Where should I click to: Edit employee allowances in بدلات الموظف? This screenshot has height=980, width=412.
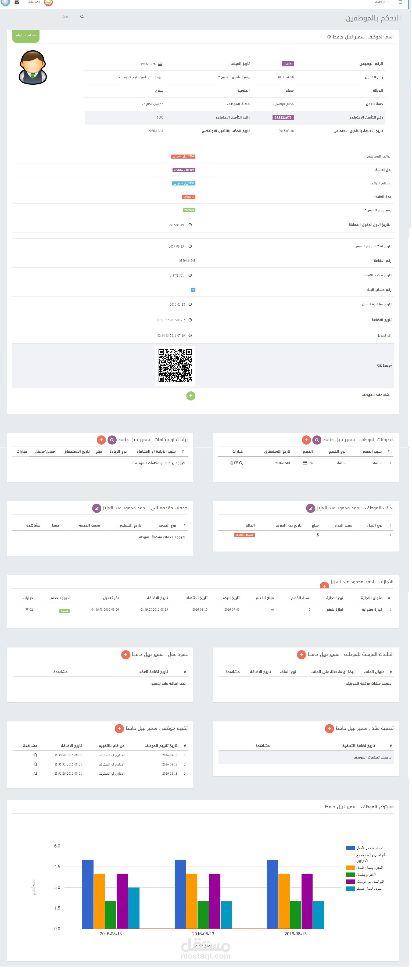[x=310, y=508]
